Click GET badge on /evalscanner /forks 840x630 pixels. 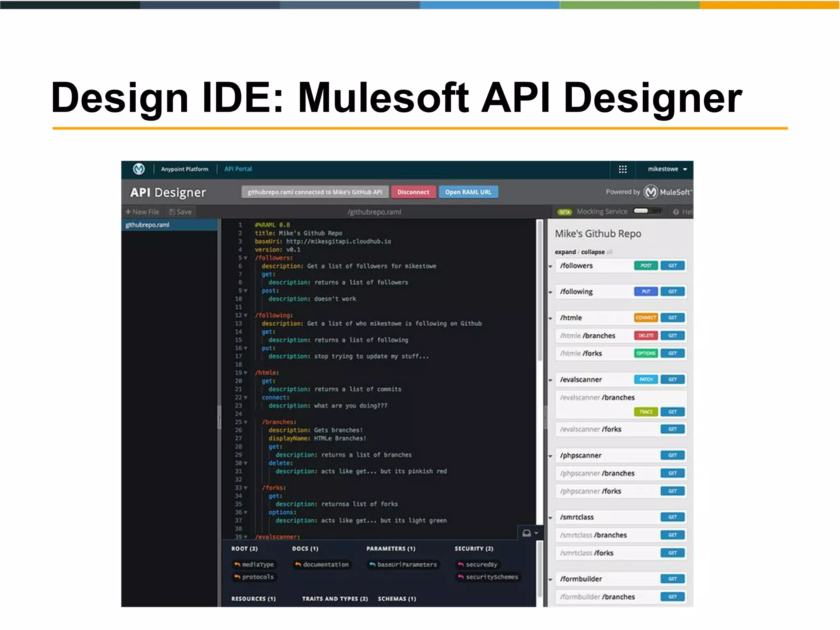[x=673, y=429]
